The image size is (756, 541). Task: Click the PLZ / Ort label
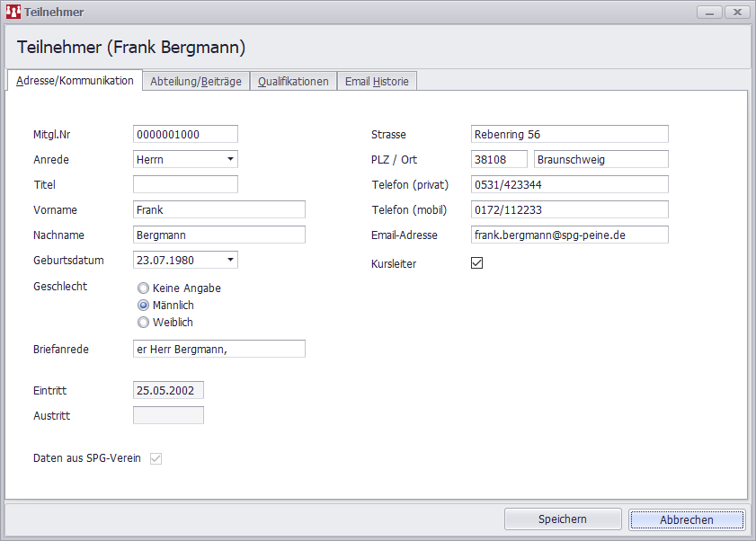[394, 160]
